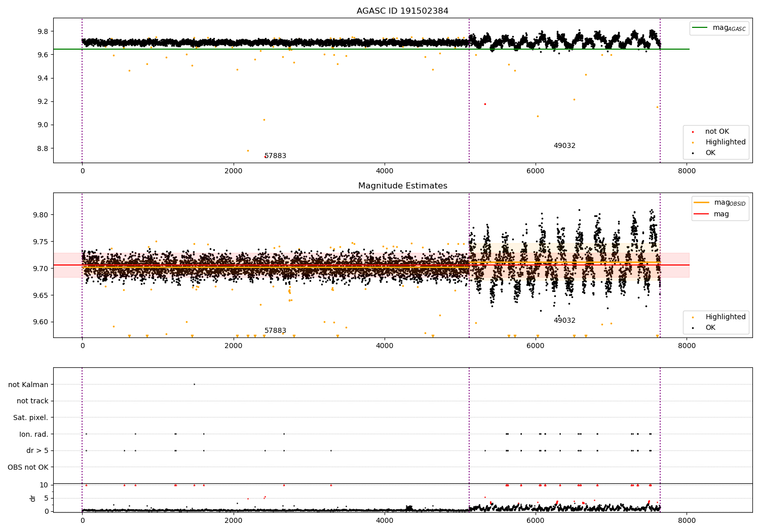Screen dimensions: 760x532
Task: Click the 10 tick on the dr axis
Action: tap(44, 485)
